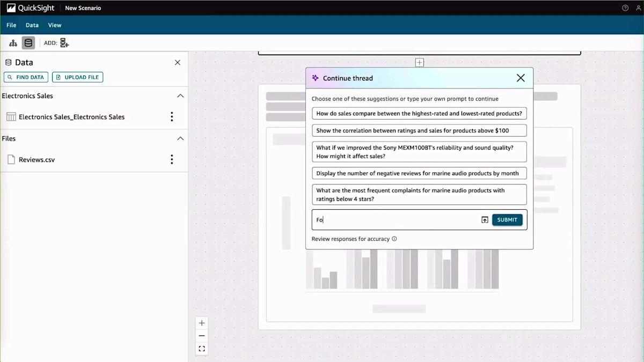Select the scenario tree view icon
This screenshot has width=644, height=362.
tap(13, 43)
